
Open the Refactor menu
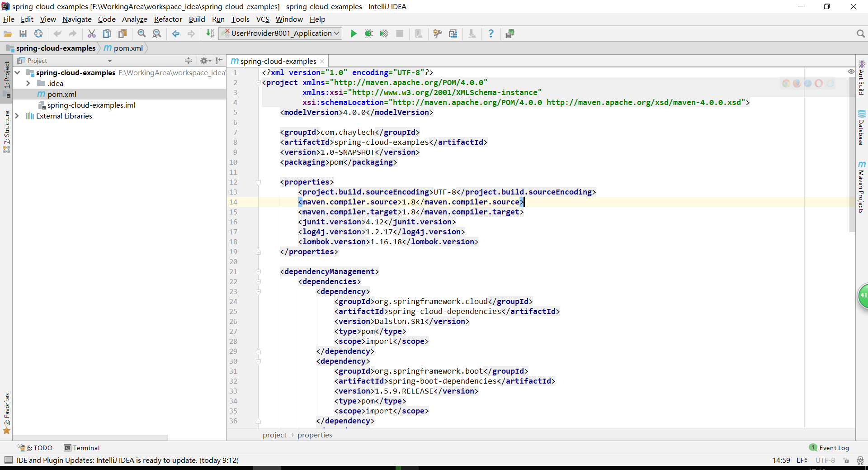click(168, 19)
